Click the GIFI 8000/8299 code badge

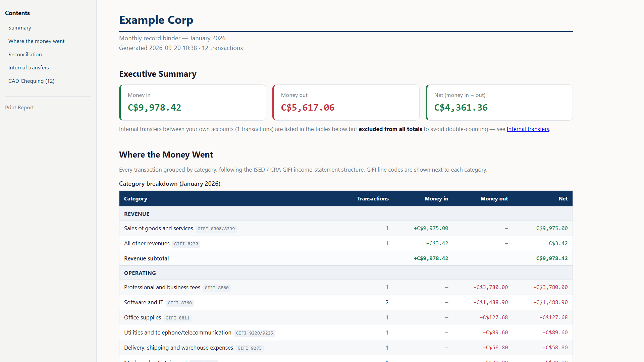pos(216,229)
